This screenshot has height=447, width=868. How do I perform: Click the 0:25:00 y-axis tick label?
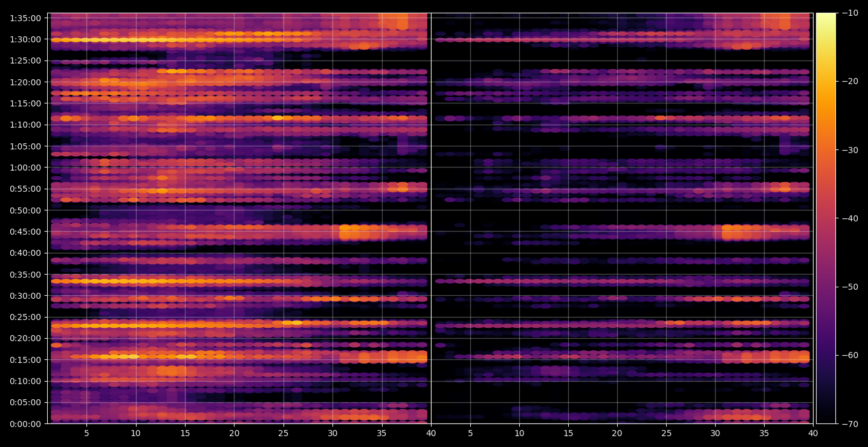pyautogui.click(x=25, y=317)
